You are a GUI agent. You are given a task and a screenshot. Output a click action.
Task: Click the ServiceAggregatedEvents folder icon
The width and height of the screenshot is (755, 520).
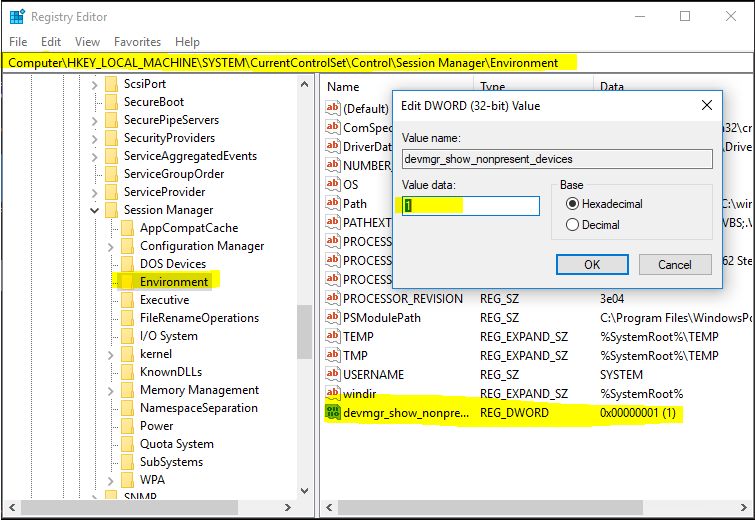(112, 156)
